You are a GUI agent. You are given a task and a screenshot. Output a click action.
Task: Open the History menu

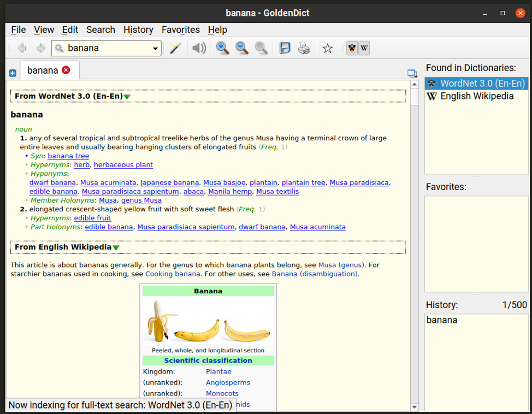pos(138,29)
